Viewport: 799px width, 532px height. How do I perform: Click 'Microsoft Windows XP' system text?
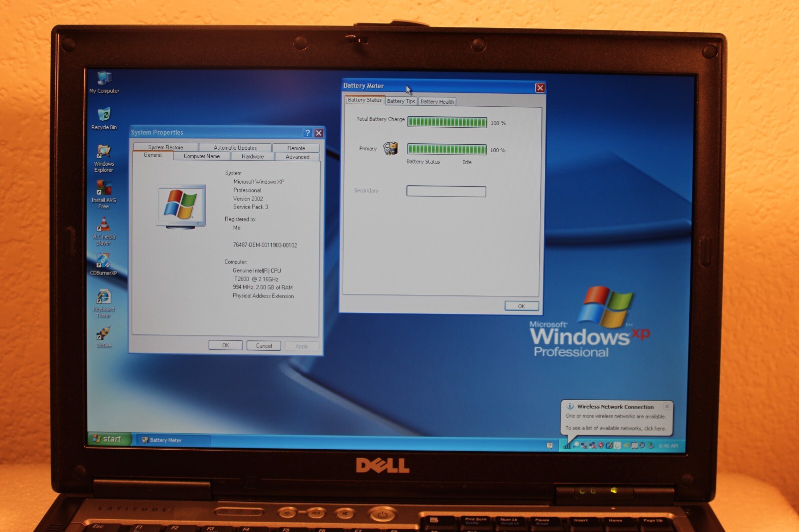259,182
